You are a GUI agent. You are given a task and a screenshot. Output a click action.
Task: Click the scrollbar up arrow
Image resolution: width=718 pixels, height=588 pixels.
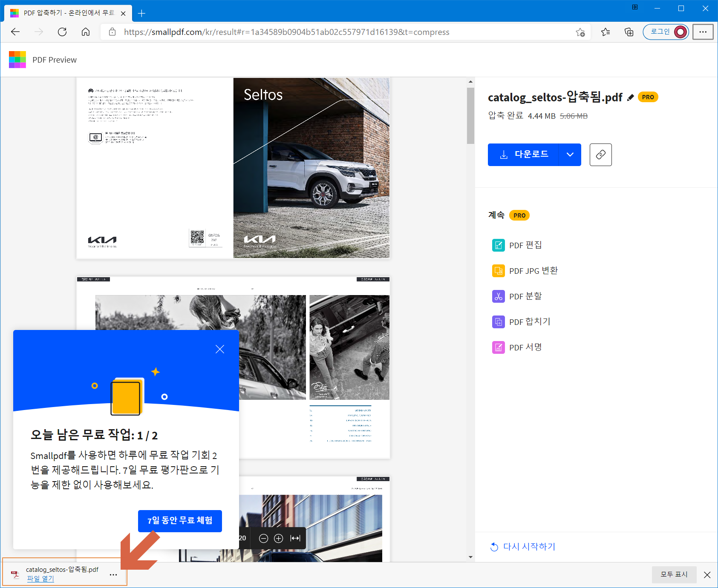[470, 81]
